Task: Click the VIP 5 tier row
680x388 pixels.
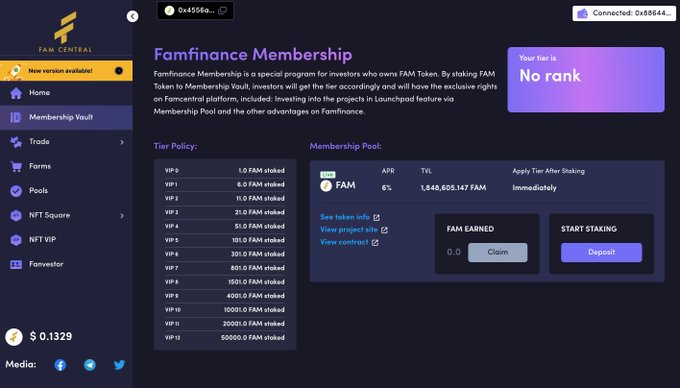Action: [225, 240]
